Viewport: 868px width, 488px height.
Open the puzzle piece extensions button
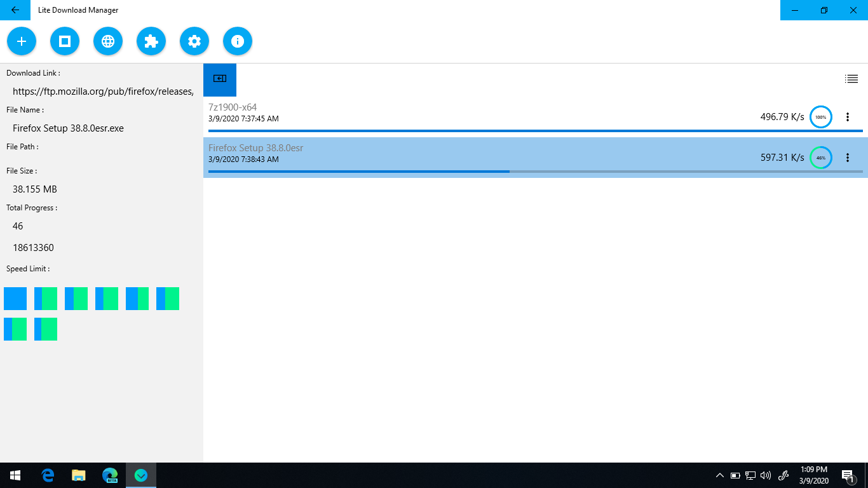(x=151, y=41)
